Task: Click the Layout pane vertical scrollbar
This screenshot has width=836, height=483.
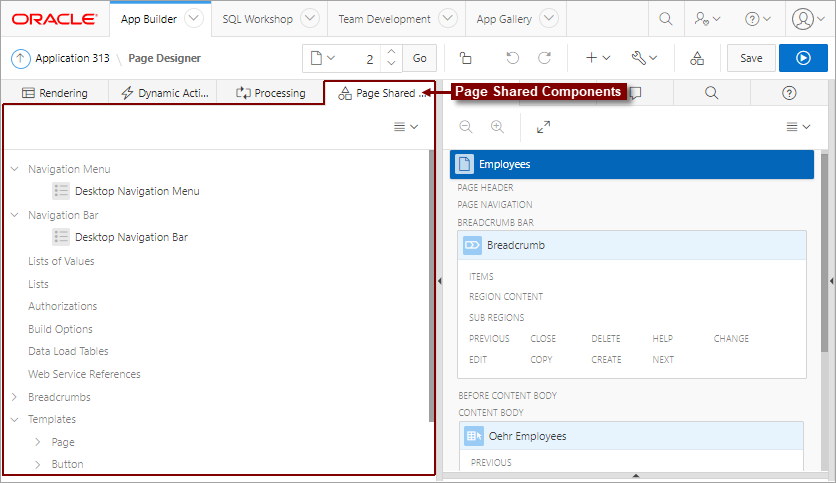Action: (824, 253)
